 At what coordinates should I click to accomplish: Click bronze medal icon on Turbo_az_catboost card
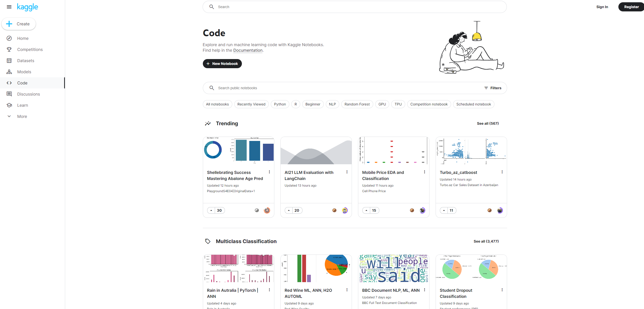click(x=490, y=210)
